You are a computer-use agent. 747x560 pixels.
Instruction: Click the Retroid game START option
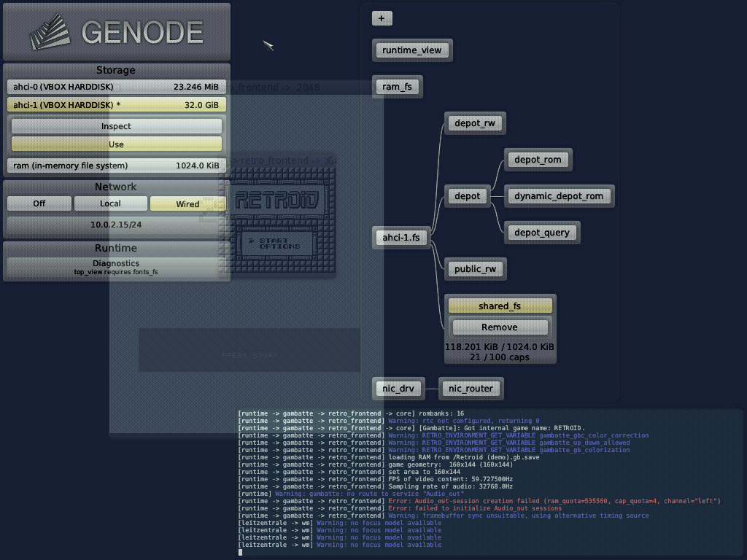274,241
